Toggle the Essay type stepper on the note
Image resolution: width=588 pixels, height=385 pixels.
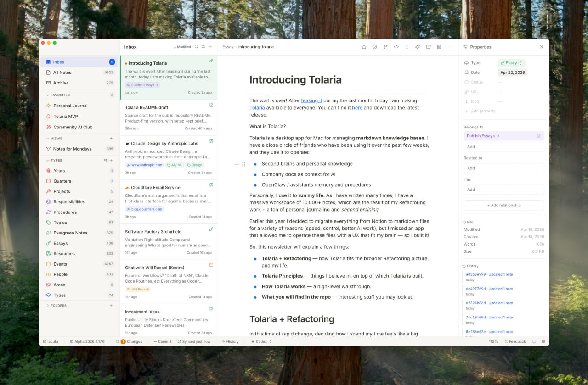coord(520,62)
